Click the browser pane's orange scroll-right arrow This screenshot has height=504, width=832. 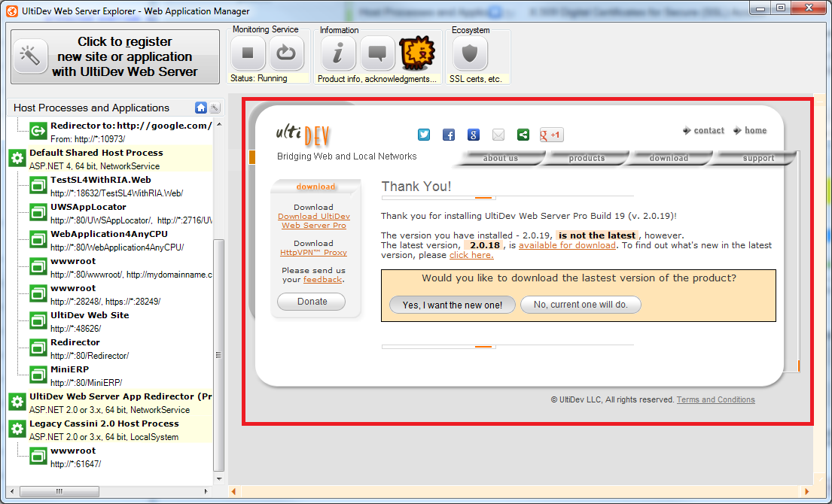(807, 492)
